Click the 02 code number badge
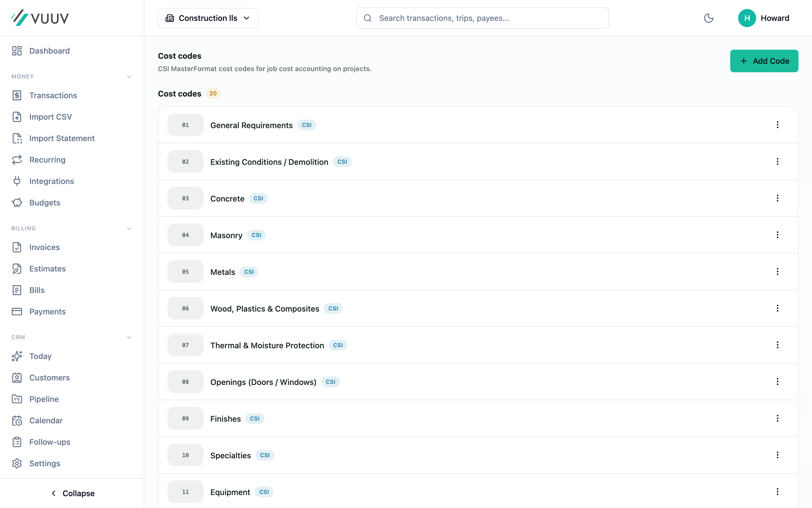 (186, 162)
